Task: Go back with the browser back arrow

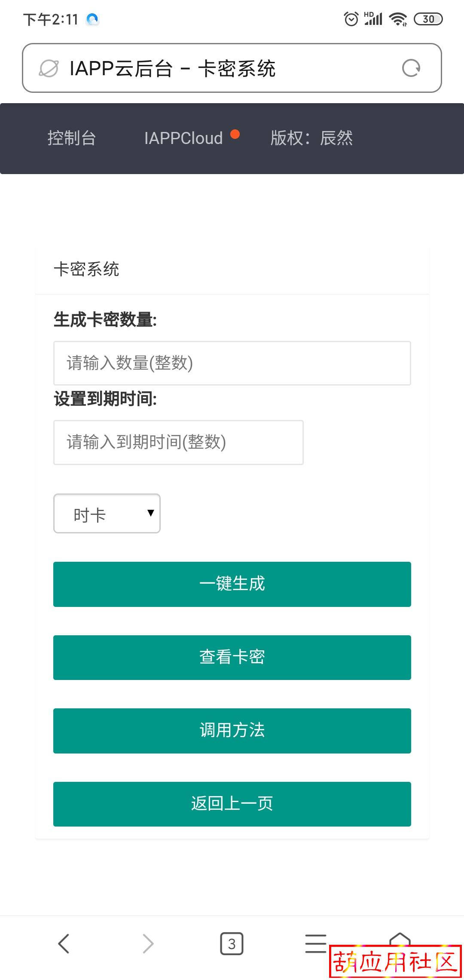Action: click(64, 943)
